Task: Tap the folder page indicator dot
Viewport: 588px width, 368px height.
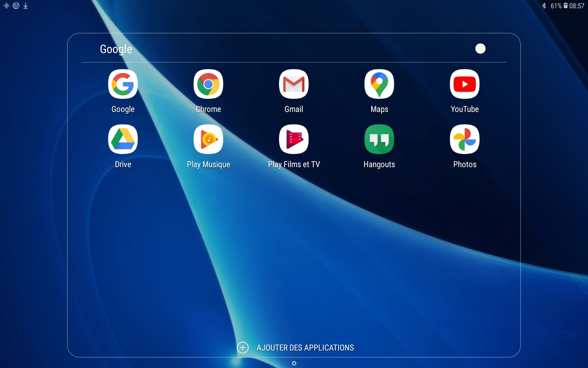Action: coord(294,363)
